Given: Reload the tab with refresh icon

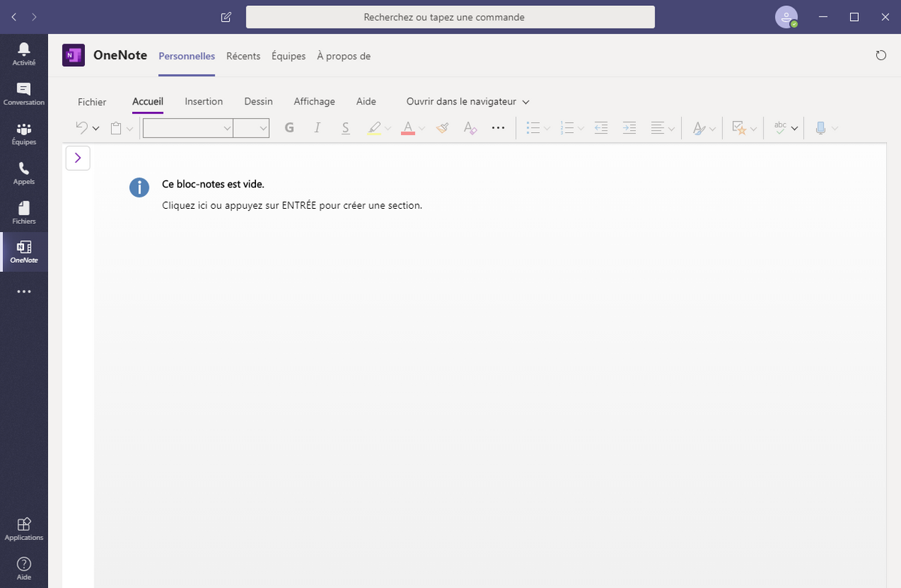Looking at the screenshot, I should [881, 56].
